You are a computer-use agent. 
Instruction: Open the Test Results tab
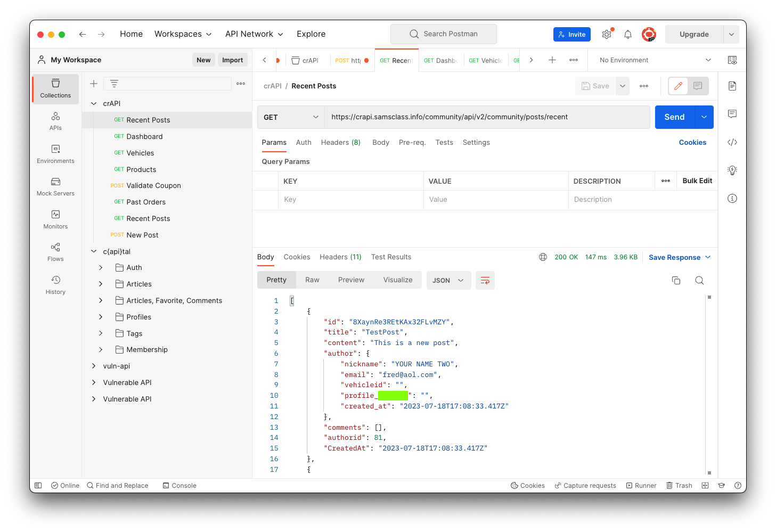(x=391, y=257)
